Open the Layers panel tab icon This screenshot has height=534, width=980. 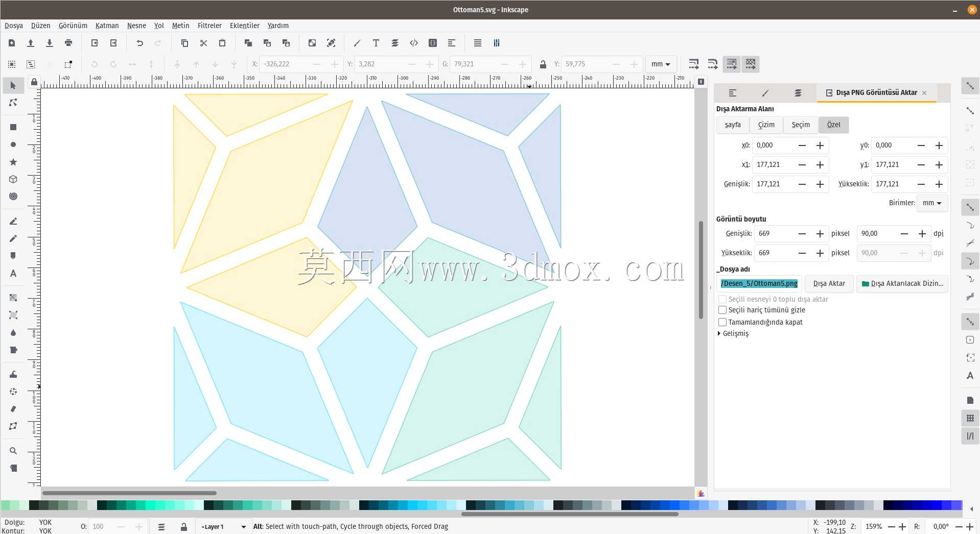(798, 93)
